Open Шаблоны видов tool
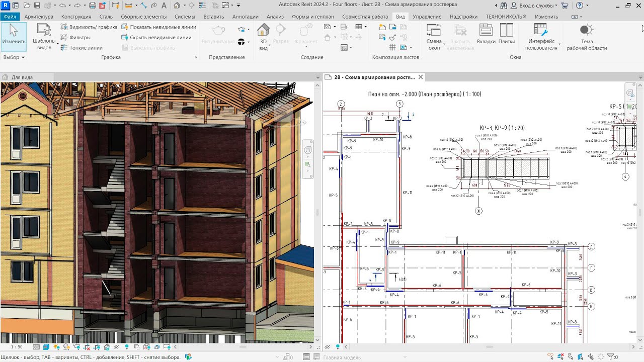 tap(44, 37)
